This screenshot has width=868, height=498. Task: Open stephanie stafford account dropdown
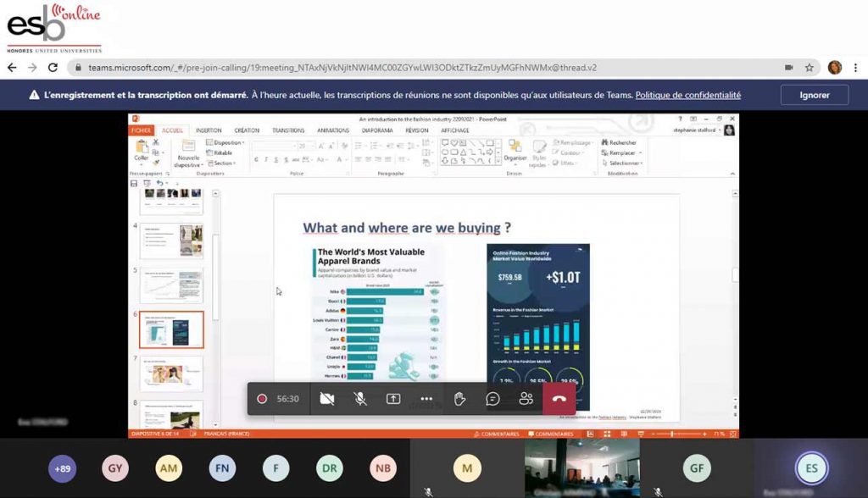pos(697,130)
